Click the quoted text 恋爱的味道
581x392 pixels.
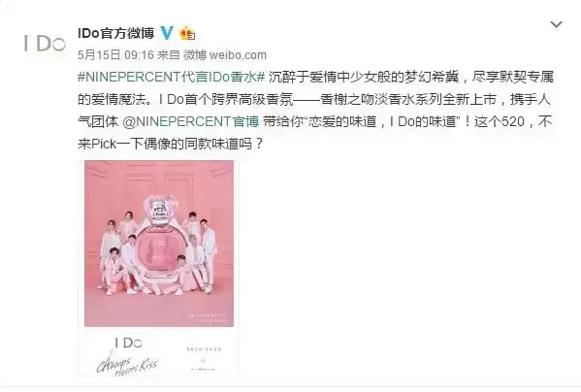click(342, 121)
